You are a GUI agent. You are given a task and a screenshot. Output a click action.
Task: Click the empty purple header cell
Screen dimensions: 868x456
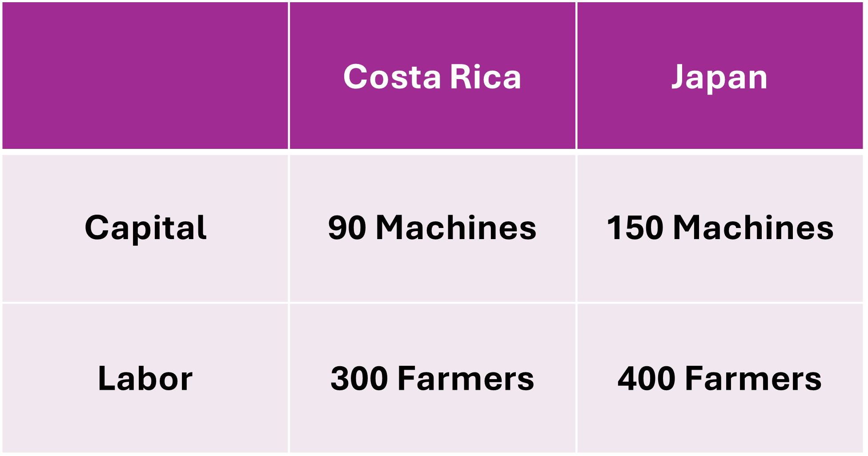tap(145, 76)
